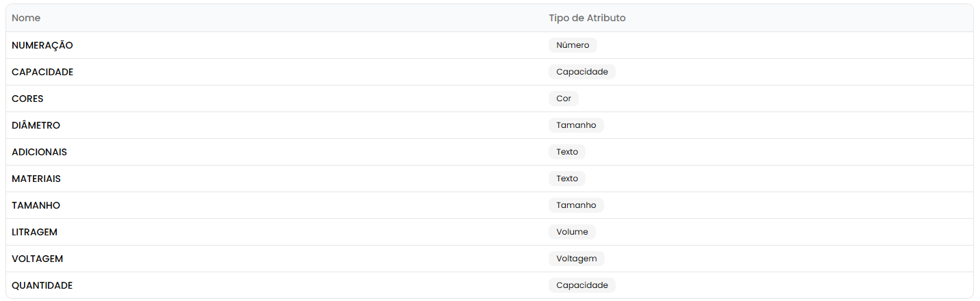Image resolution: width=980 pixels, height=301 pixels.
Task: Click Capacidade badge in QUANTIDADE row
Action: (x=581, y=285)
